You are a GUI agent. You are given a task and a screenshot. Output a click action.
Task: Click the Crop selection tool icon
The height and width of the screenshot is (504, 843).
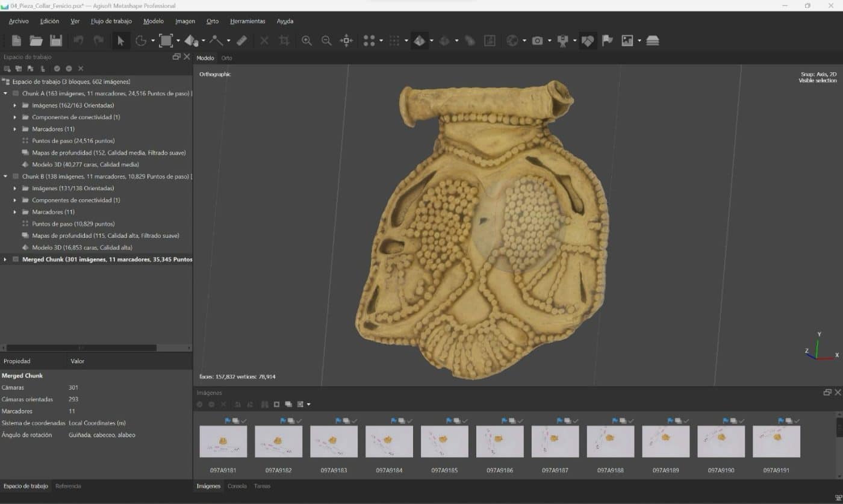tap(284, 41)
